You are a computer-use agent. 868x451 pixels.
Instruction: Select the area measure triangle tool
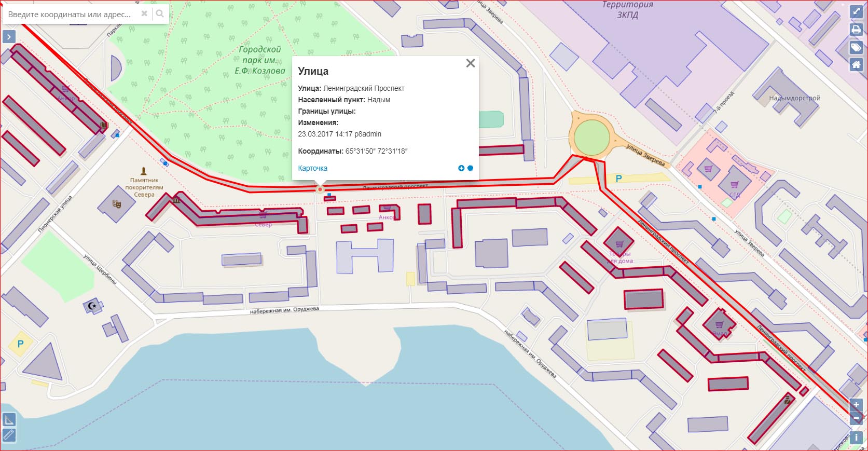coord(9,419)
